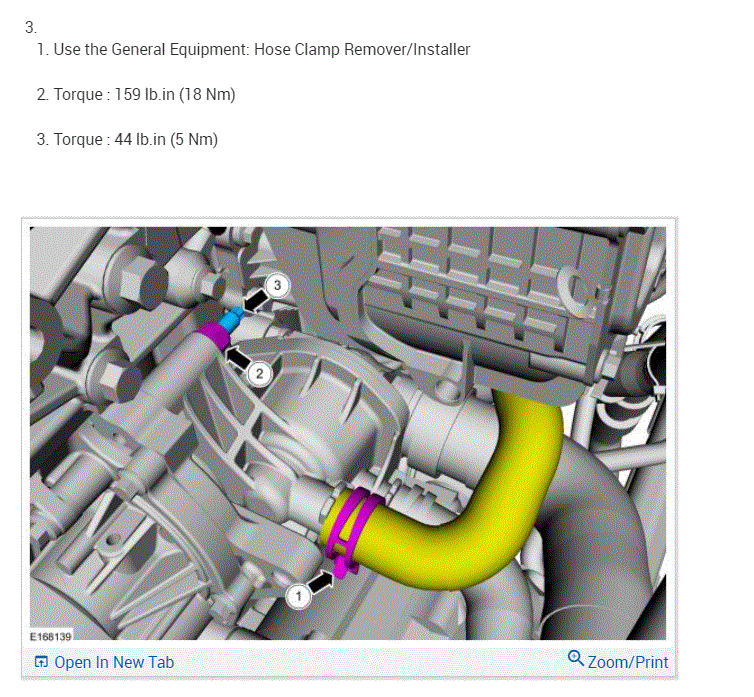Click the magenta fitting below the blue bolt
The width and height of the screenshot is (754, 697).
click(214, 336)
